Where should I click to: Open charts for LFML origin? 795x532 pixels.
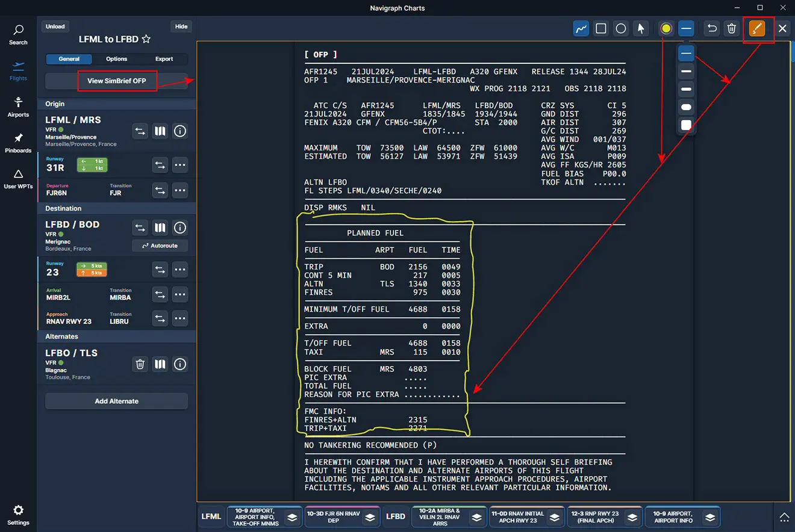160,131
